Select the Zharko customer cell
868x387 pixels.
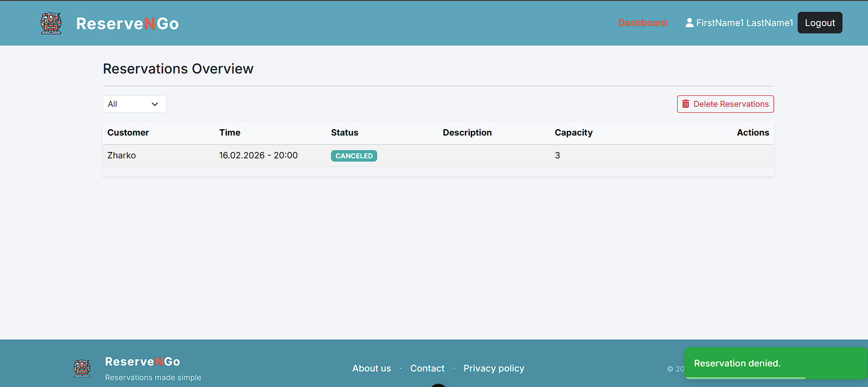121,156
